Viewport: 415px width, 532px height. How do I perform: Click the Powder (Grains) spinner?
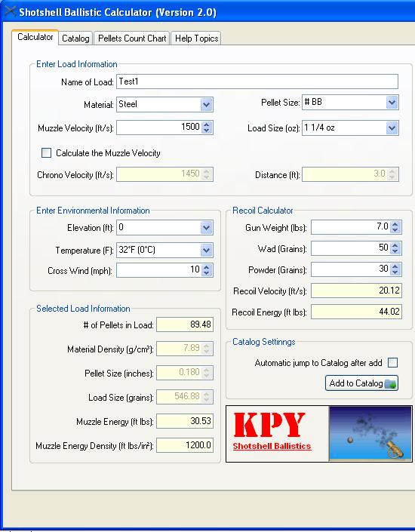pyautogui.click(x=395, y=269)
